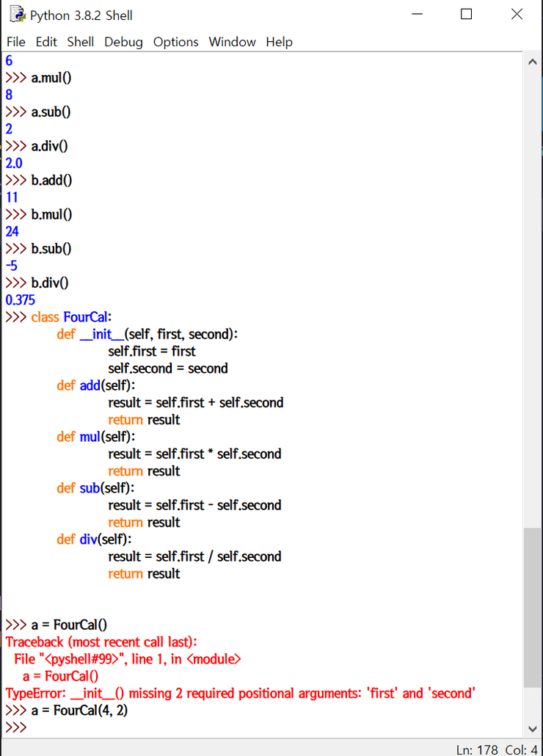Click the 'def mul(self):' line
Viewport: 543px width, 756px height.
pos(96,437)
